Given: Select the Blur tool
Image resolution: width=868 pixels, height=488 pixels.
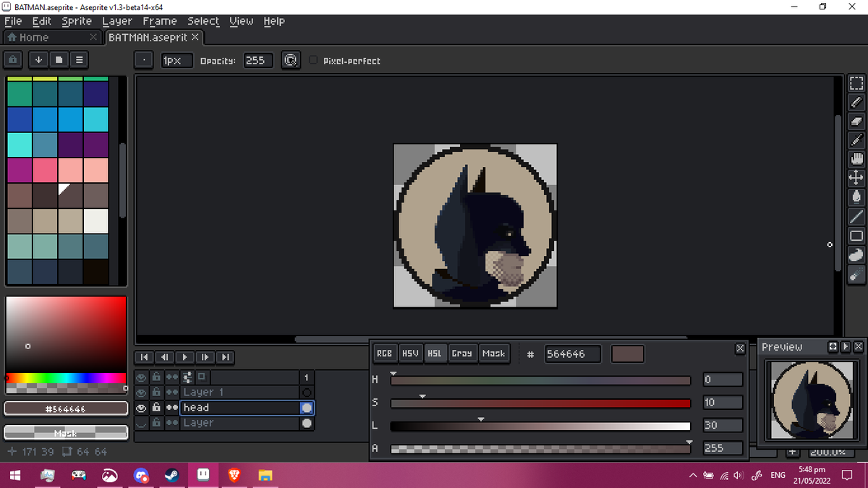Looking at the screenshot, I should [x=856, y=275].
